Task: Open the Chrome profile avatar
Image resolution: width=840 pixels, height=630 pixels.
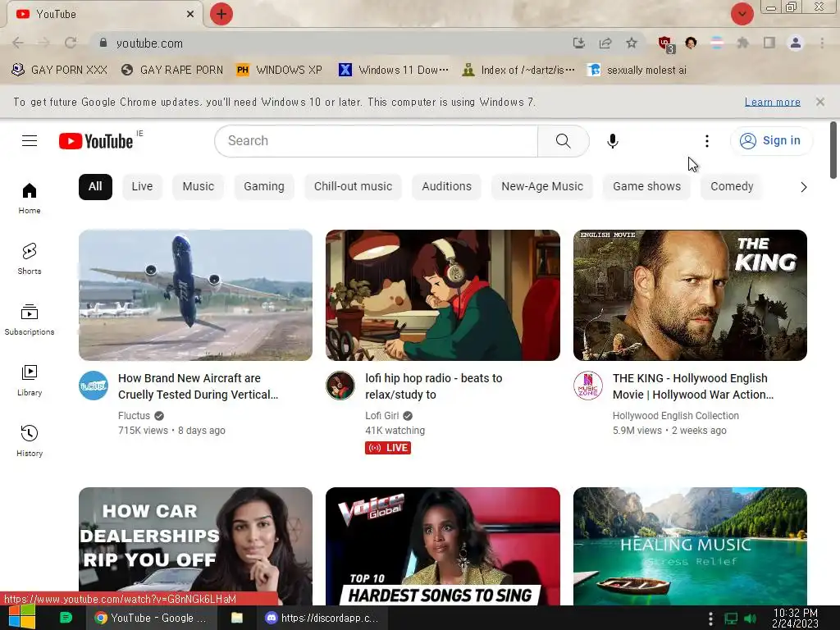Action: click(x=796, y=43)
